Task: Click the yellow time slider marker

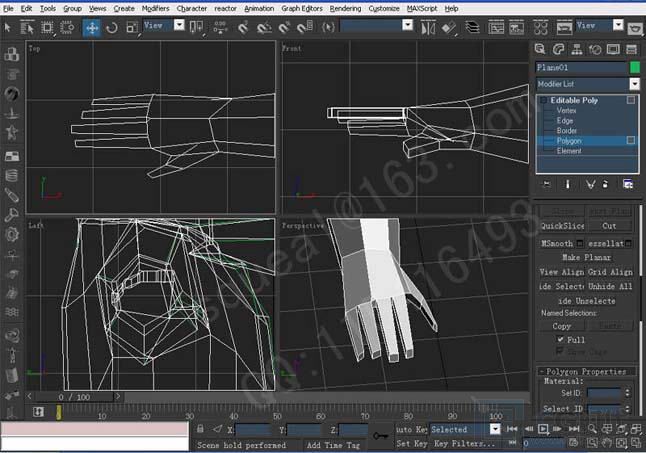Action: 59,412
